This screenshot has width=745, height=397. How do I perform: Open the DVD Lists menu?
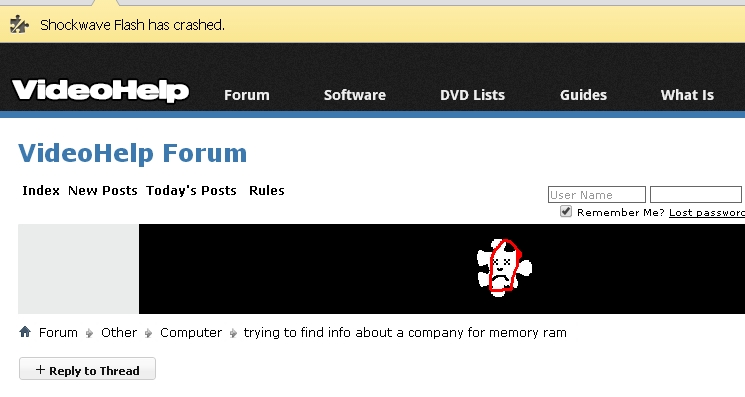472,95
